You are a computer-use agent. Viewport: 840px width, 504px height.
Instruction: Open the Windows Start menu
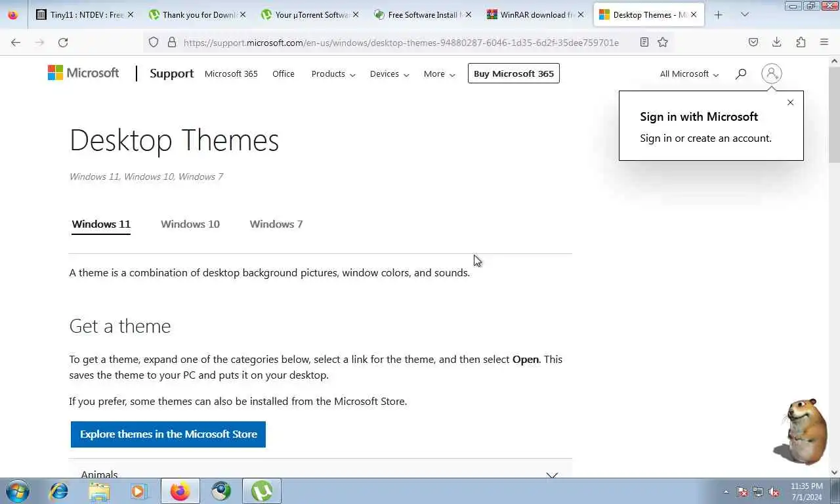(x=17, y=491)
